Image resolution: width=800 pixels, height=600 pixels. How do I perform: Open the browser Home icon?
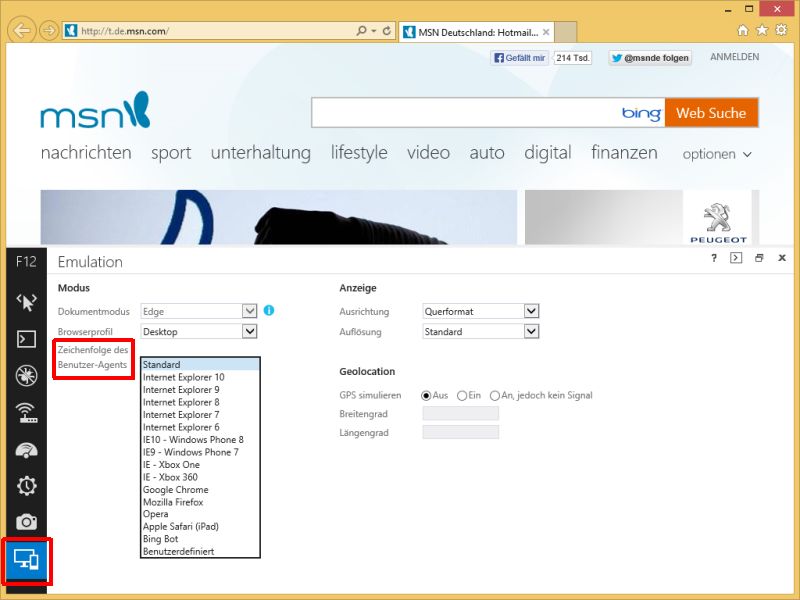(743, 31)
